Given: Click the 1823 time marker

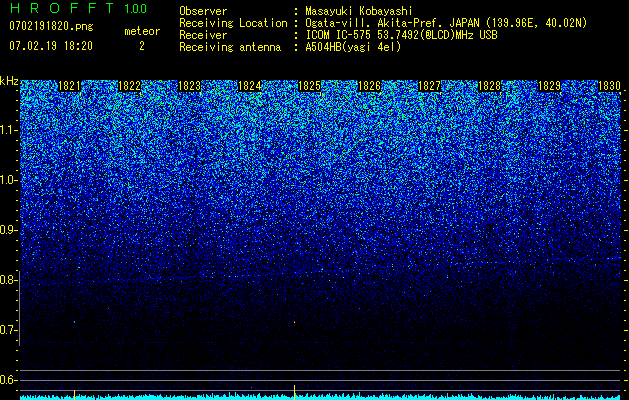Looking at the screenshot, I should coord(189,86).
